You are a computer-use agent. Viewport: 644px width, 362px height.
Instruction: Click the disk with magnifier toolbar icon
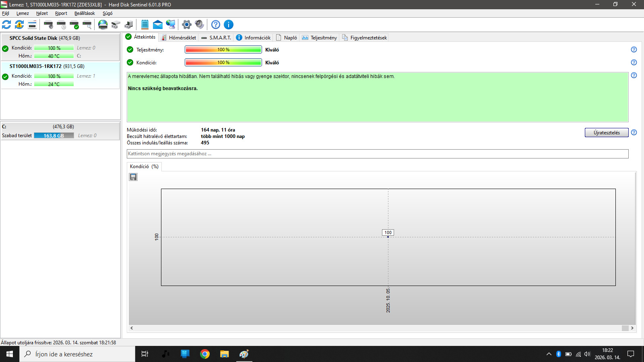point(87,25)
